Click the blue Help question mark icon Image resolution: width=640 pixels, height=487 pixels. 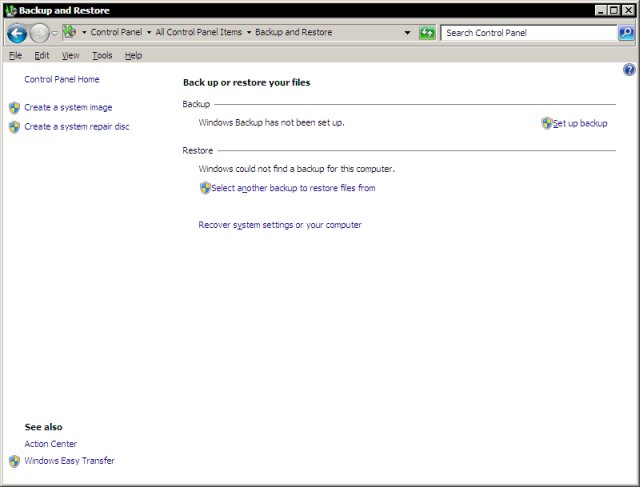629,70
